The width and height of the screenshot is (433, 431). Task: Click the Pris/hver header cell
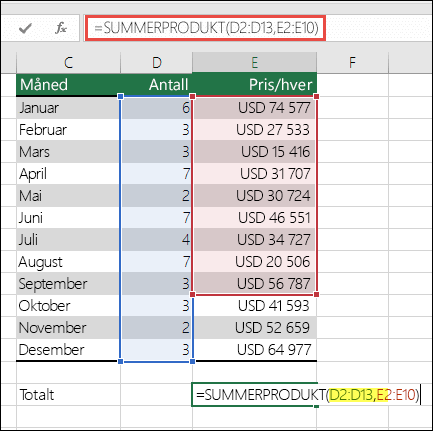(255, 85)
